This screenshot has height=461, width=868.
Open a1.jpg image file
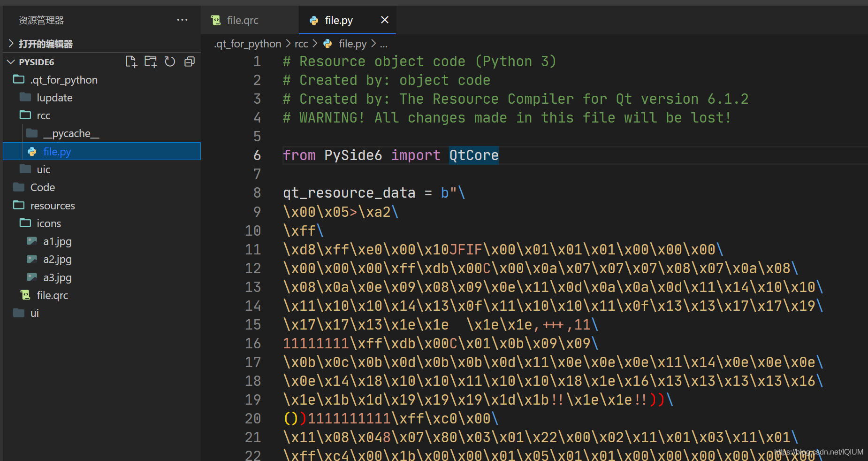(x=102, y=241)
